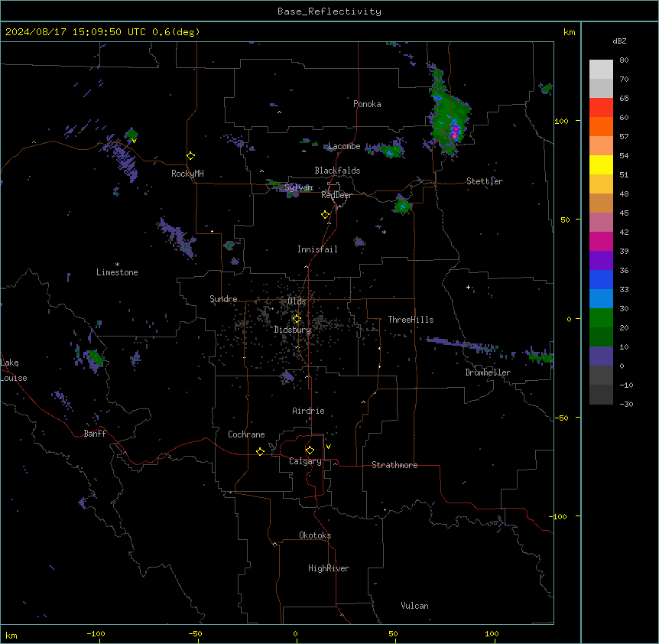Click the yellow diamond marker below Cochrane
This screenshot has width=659, height=644.
pos(260,451)
